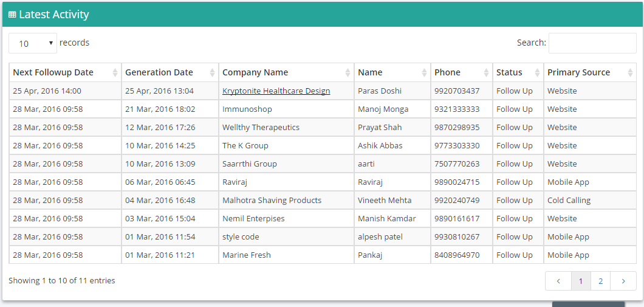Screen dimensions: 644x307
Task: Sort by Next Followup Date arrows
Action: point(115,73)
